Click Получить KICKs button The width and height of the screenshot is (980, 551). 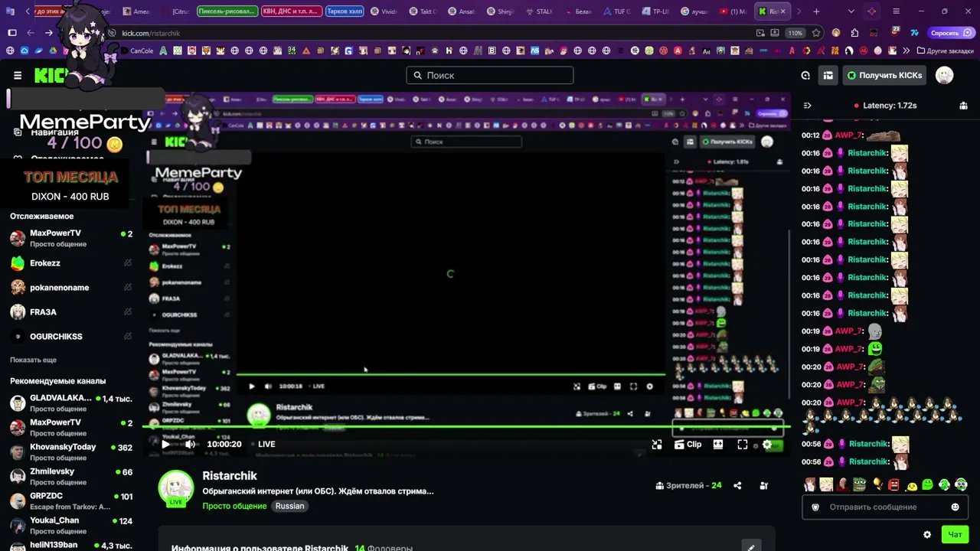pyautogui.click(x=884, y=75)
